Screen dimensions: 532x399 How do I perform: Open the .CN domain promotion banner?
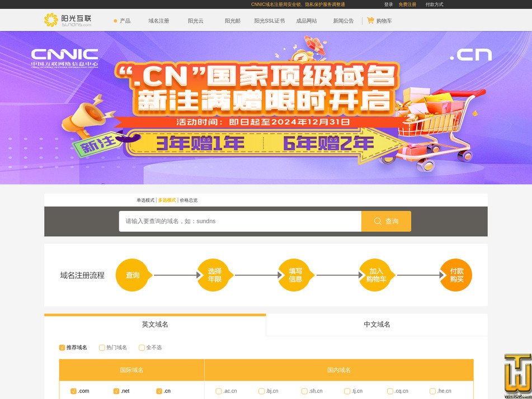[266, 108]
